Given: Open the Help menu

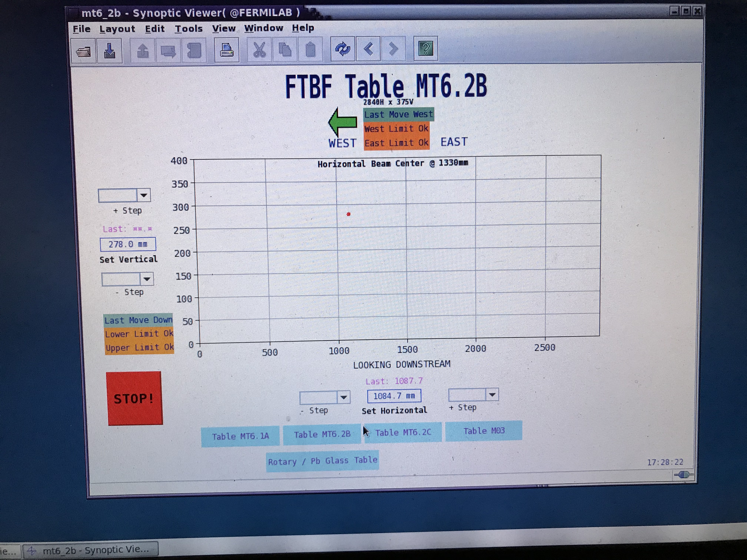Looking at the screenshot, I should (303, 28).
